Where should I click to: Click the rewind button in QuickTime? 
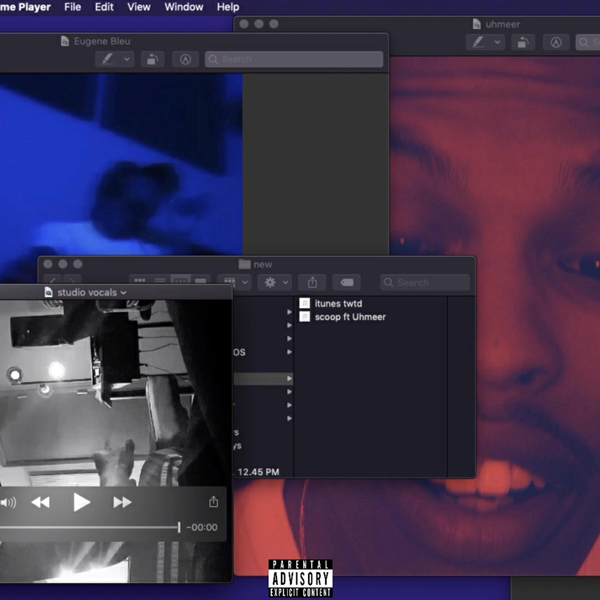pyautogui.click(x=41, y=502)
